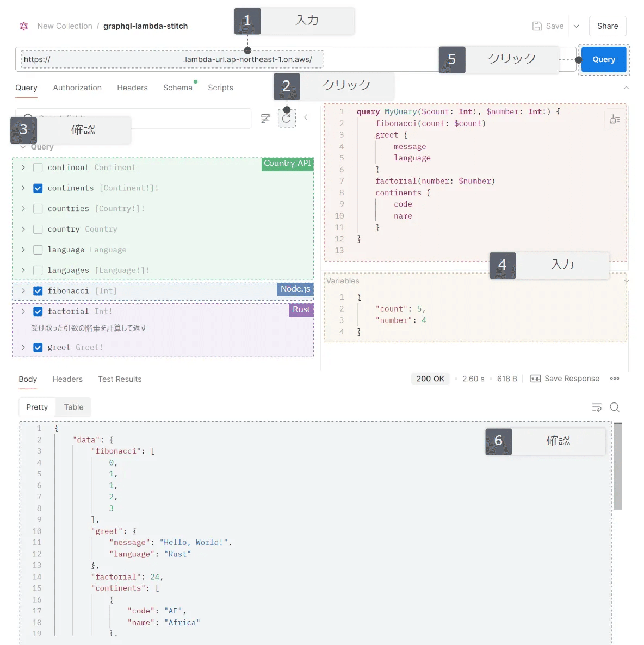Uncheck the continents field in the explorer
Viewport: 644px width, 645px height.
(x=38, y=188)
